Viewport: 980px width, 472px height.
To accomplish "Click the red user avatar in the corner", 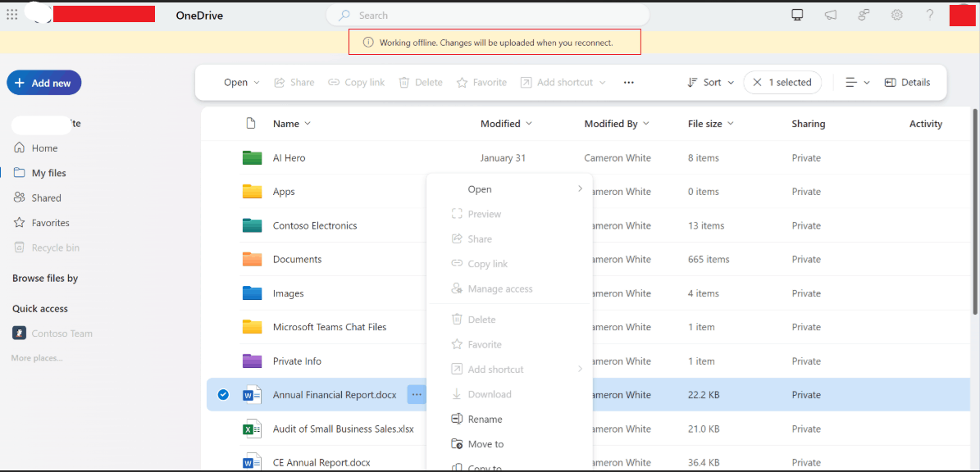I will tap(962, 15).
